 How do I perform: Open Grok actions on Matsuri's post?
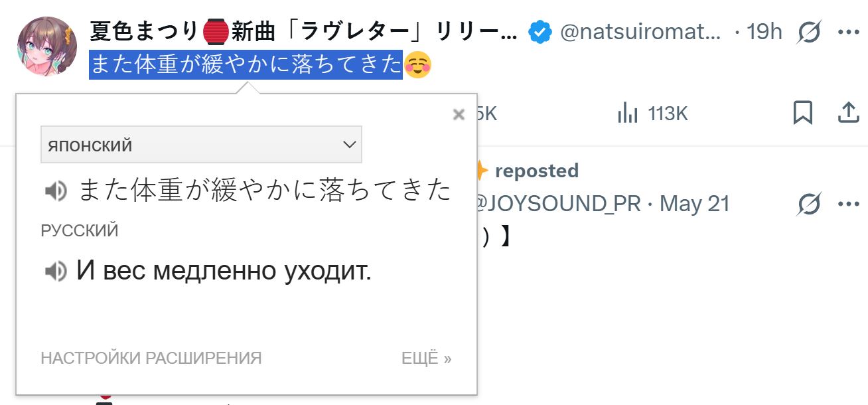coord(810,32)
